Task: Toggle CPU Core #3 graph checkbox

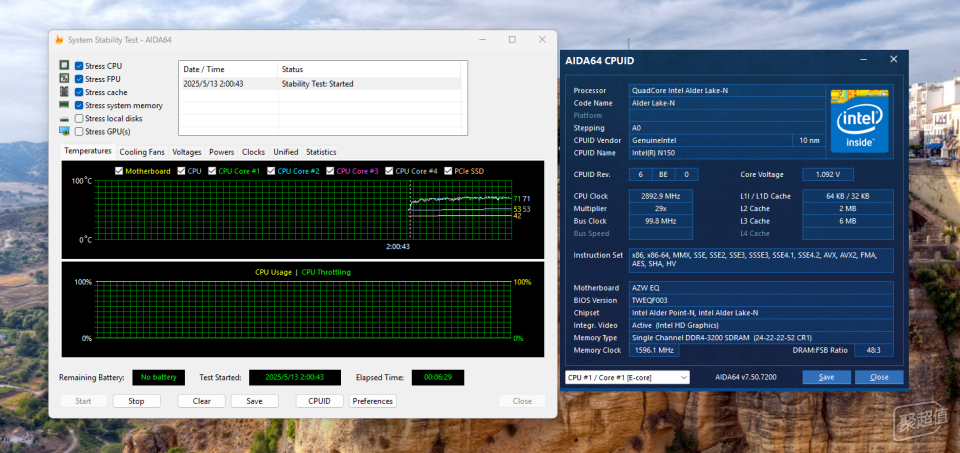Action: [x=330, y=171]
